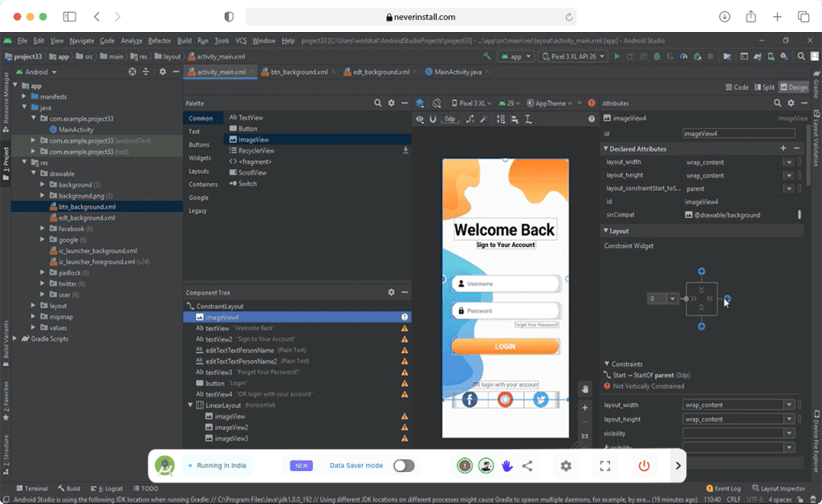The width and height of the screenshot is (822, 504).
Task: Search the Palette with magnifier icon
Action: pyautogui.click(x=378, y=104)
